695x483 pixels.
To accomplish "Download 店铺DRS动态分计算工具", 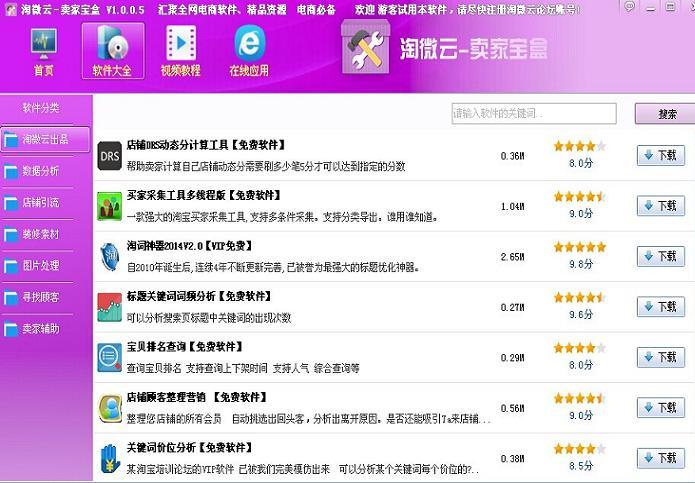I will tap(660, 155).
